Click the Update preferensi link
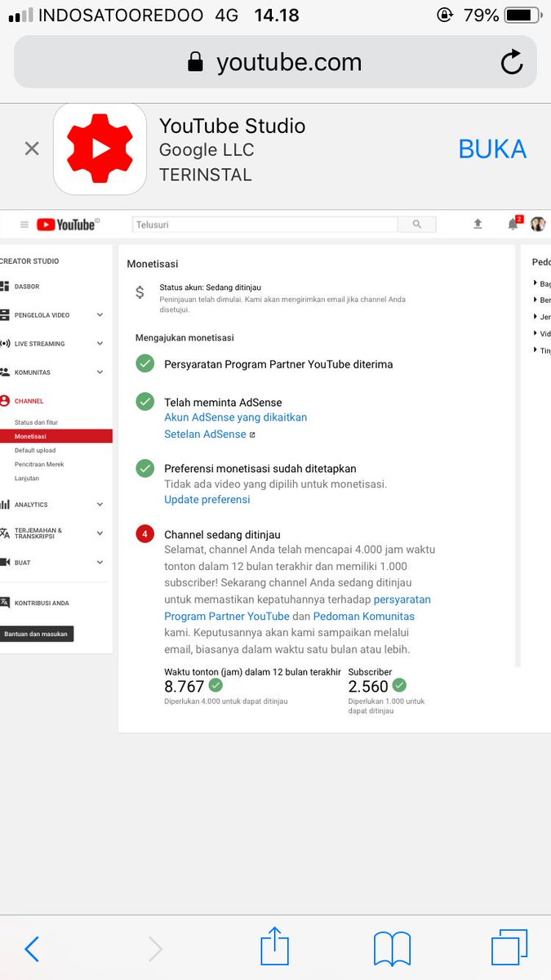Viewport: 551px width, 980px height. (207, 500)
